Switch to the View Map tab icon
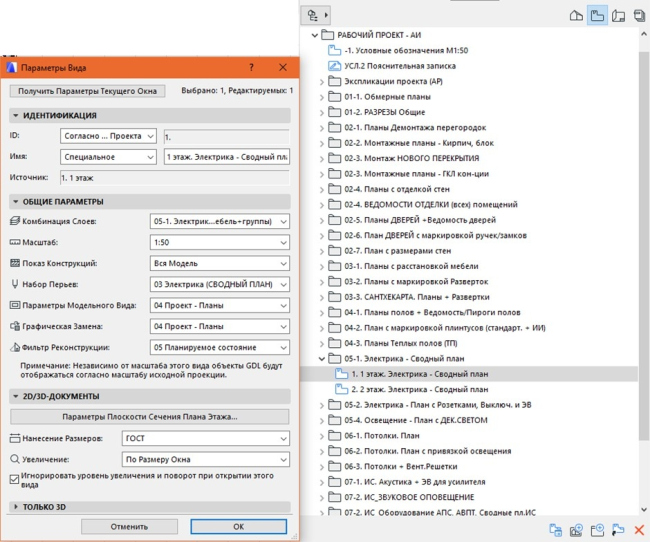650x542 pixels. 597,16
